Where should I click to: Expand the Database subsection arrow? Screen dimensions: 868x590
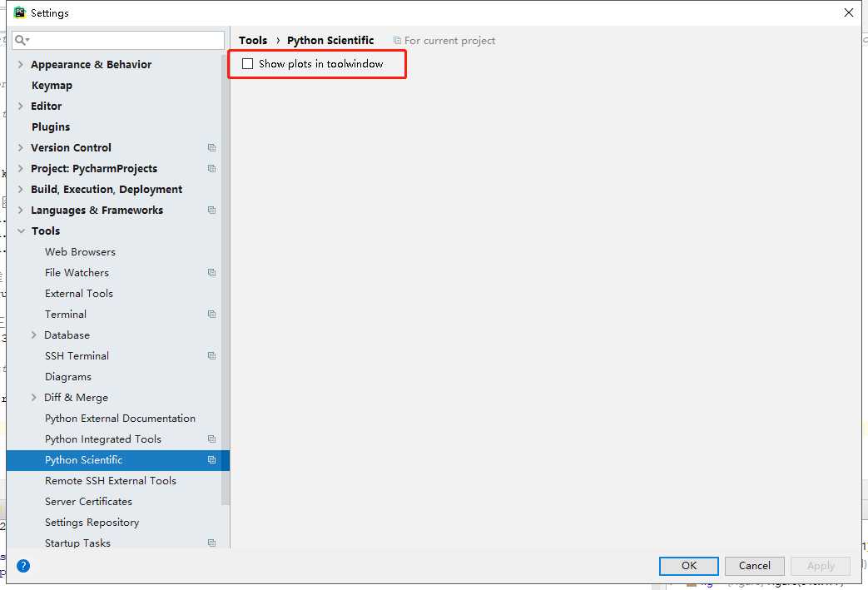[34, 335]
